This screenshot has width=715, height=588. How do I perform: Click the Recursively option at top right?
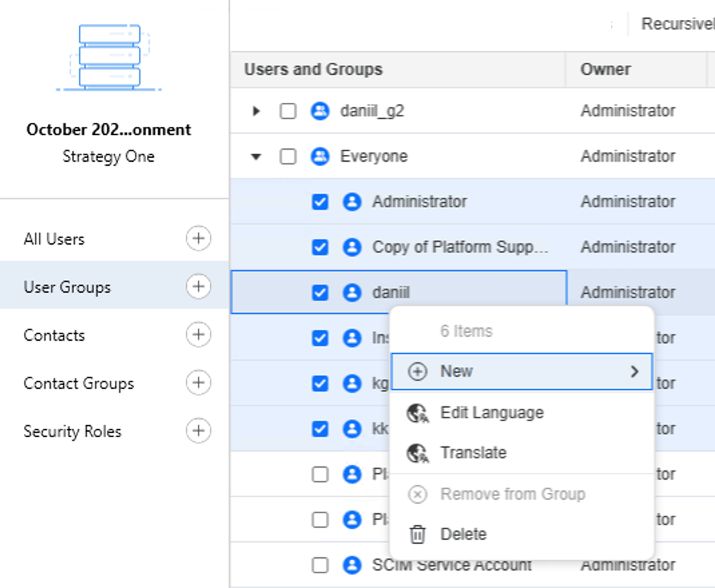click(x=676, y=23)
